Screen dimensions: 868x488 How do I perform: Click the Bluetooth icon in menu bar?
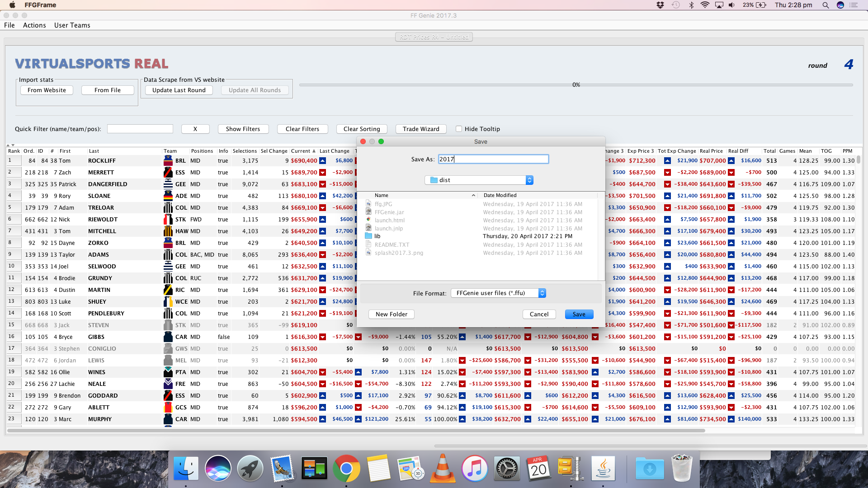(x=691, y=5)
